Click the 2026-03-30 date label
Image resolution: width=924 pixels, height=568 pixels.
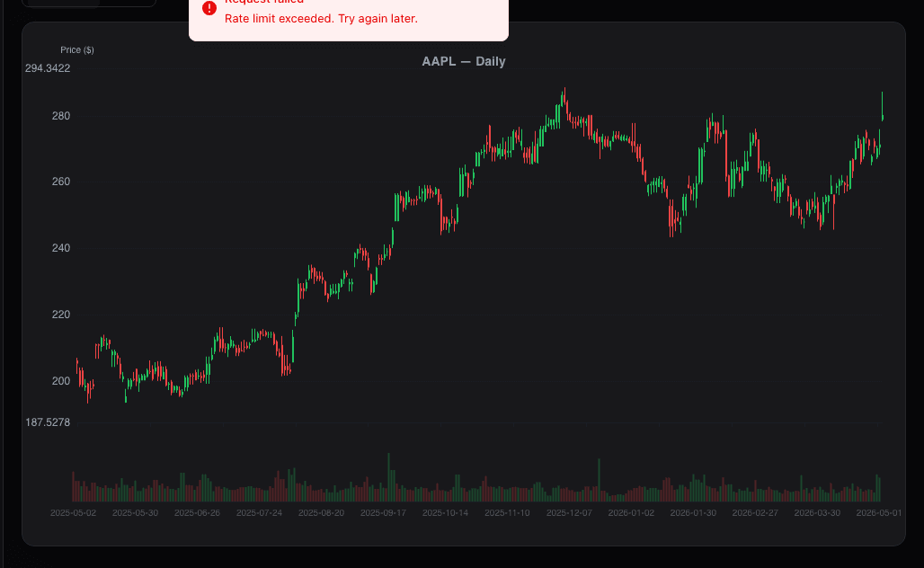point(817,513)
